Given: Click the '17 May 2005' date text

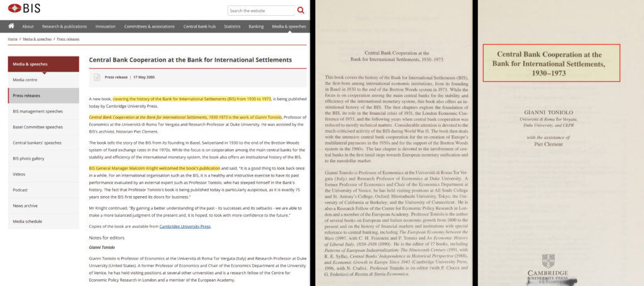Looking at the screenshot, I should click(x=144, y=77).
